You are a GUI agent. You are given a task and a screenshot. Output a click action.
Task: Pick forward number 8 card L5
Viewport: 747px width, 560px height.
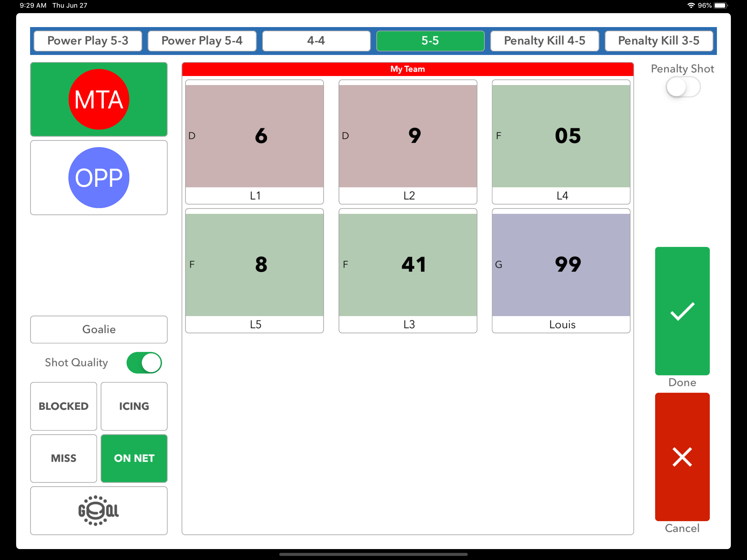point(254,270)
